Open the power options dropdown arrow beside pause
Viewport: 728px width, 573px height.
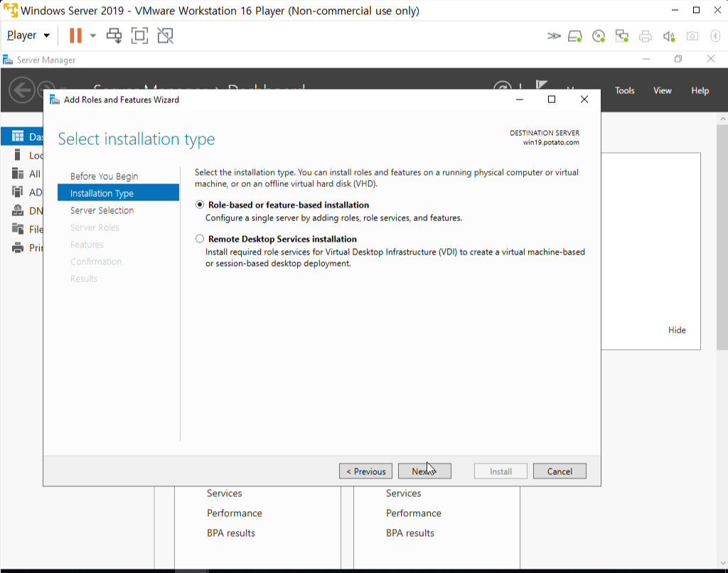pyautogui.click(x=93, y=36)
